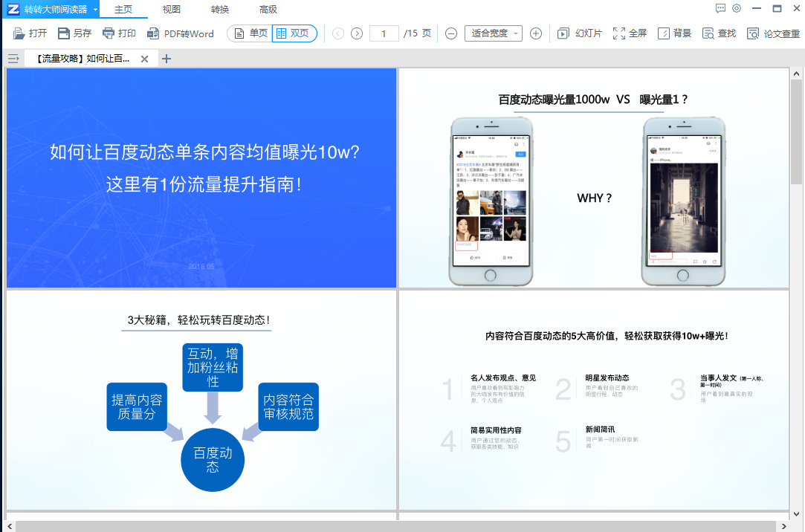Click the vertical scrollbar thumb

(x=796, y=132)
